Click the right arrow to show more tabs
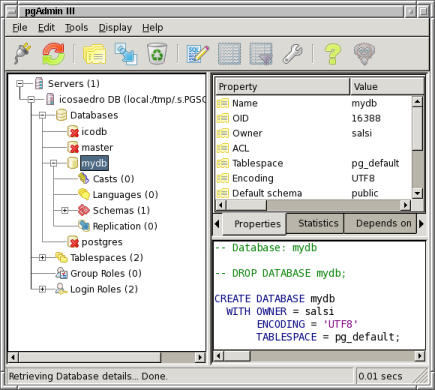Screen dimensions: 435x390 pos(421,223)
